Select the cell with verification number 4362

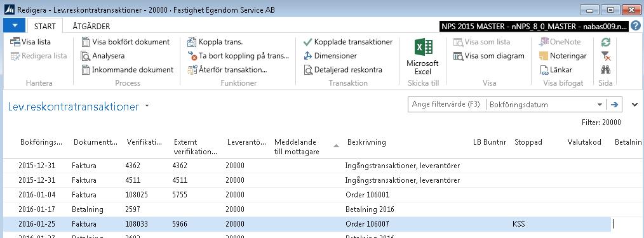133,166
